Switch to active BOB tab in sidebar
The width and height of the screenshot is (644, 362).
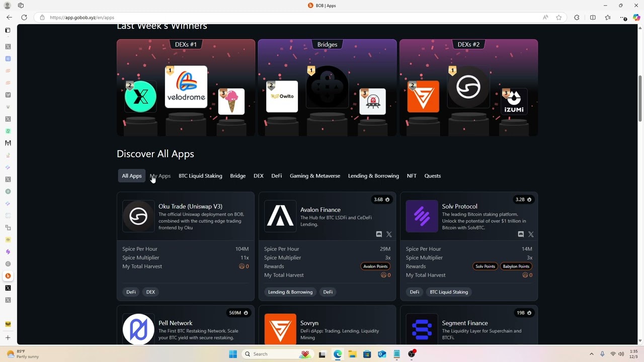point(8,276)
